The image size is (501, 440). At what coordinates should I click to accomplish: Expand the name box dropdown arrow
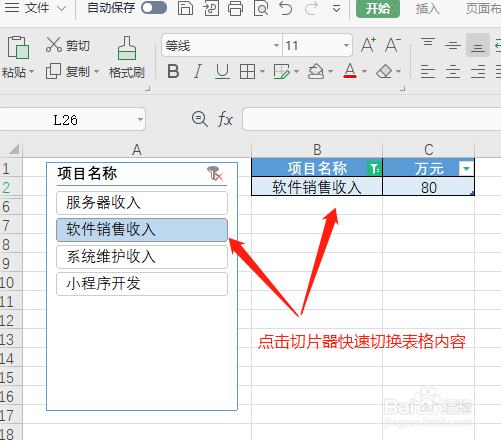(x=140, y=119)
